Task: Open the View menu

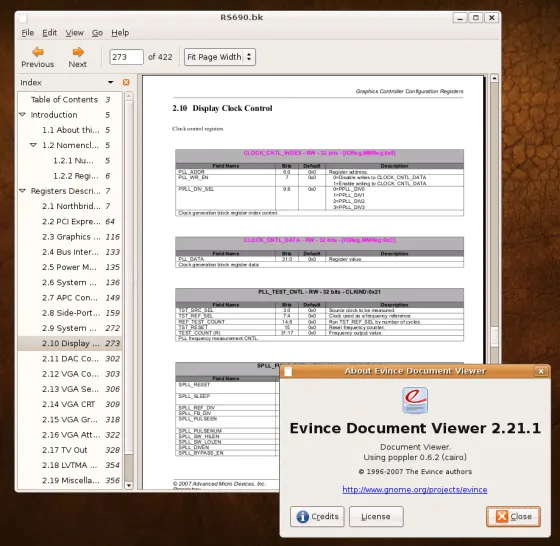Action: (74, 32)
